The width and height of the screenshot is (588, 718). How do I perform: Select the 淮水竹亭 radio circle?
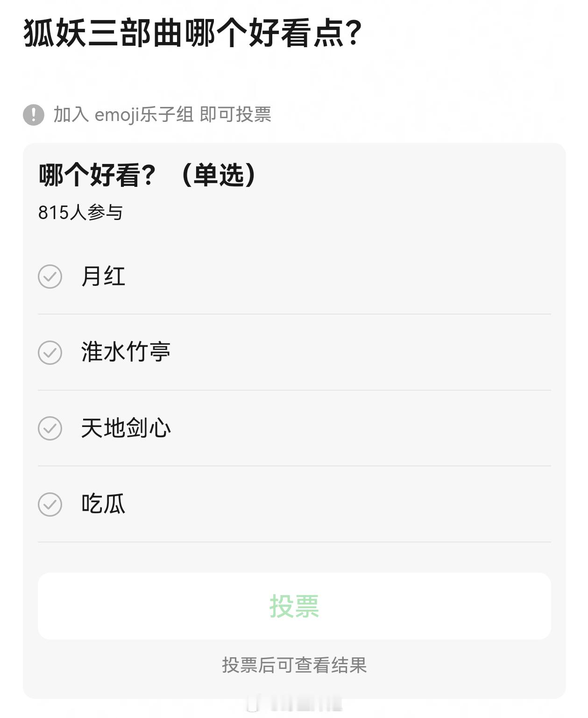(50, 353)
